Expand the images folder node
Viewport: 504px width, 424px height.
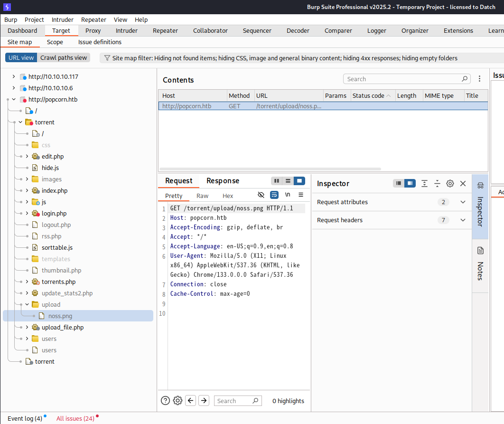pyautogui.click(x=27, y=179)
